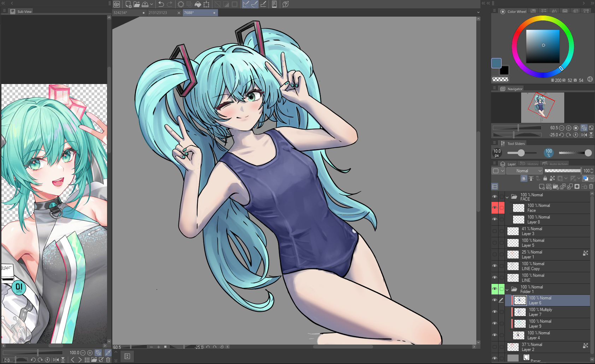Create a new layer folder
The height and width of the screenshot is (364, 595).
[556, 186]
